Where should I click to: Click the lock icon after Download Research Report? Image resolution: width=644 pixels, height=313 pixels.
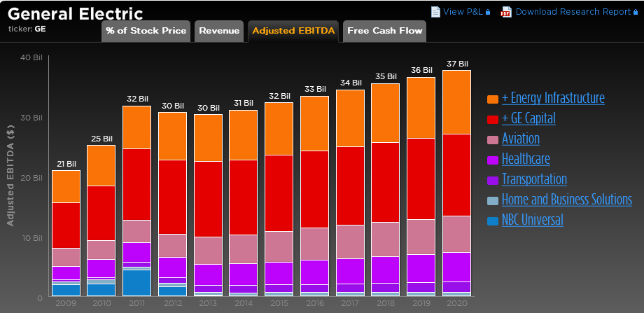[x=636, y=12]
